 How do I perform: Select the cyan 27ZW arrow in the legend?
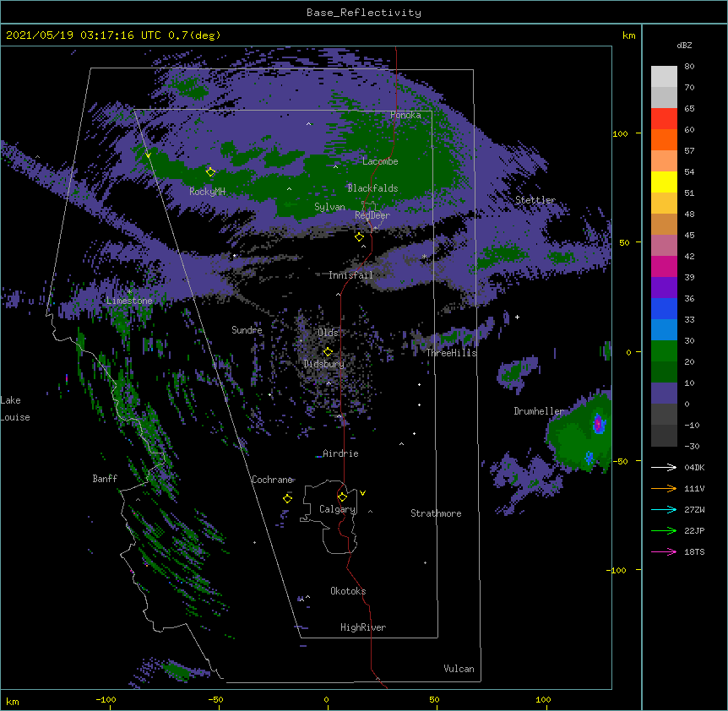[664, 509]
